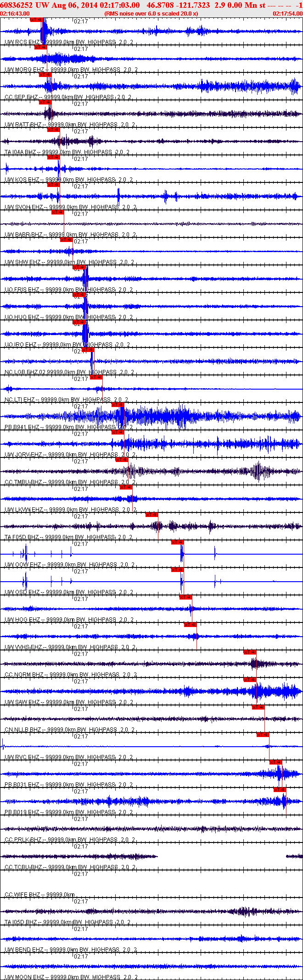
Task: Click the red pick marker on CN NLLB trace
Action: click(x=258, y=707)
